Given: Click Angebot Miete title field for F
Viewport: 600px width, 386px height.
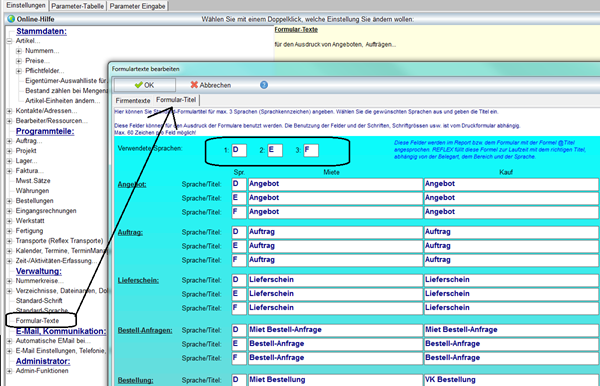Looking at the screenshot, I should coord(335,212).
